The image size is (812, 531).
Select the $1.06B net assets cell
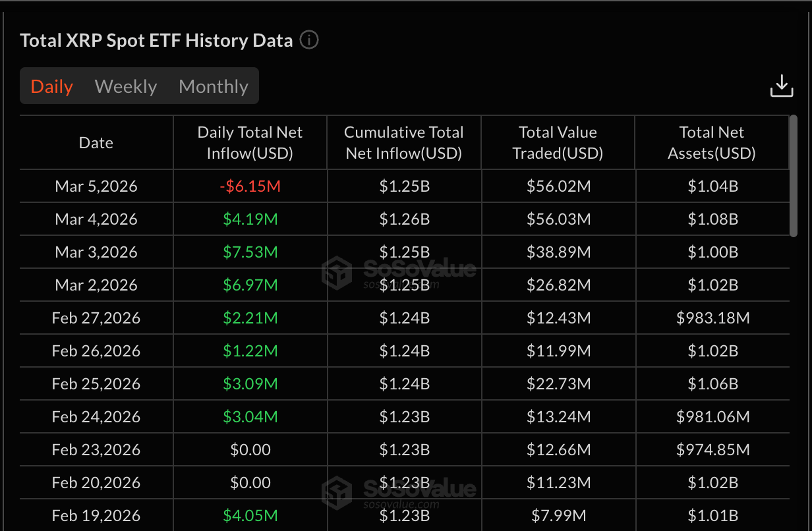click(712, 384)
